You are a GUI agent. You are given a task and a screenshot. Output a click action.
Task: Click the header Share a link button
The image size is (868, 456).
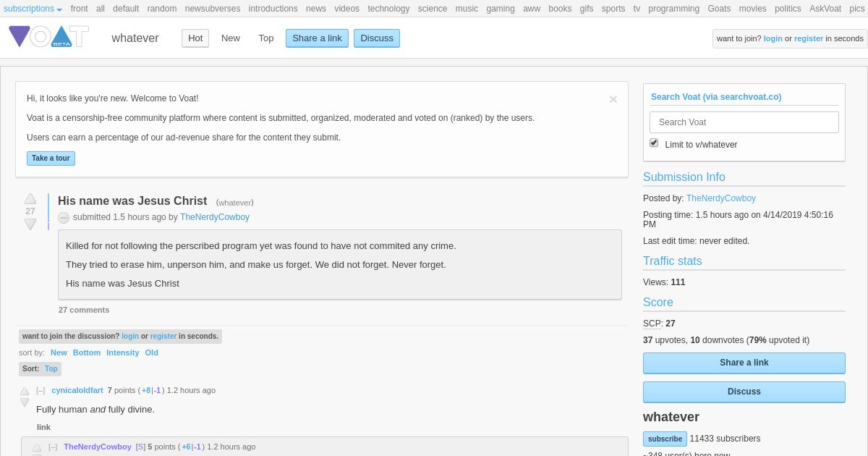317,38
